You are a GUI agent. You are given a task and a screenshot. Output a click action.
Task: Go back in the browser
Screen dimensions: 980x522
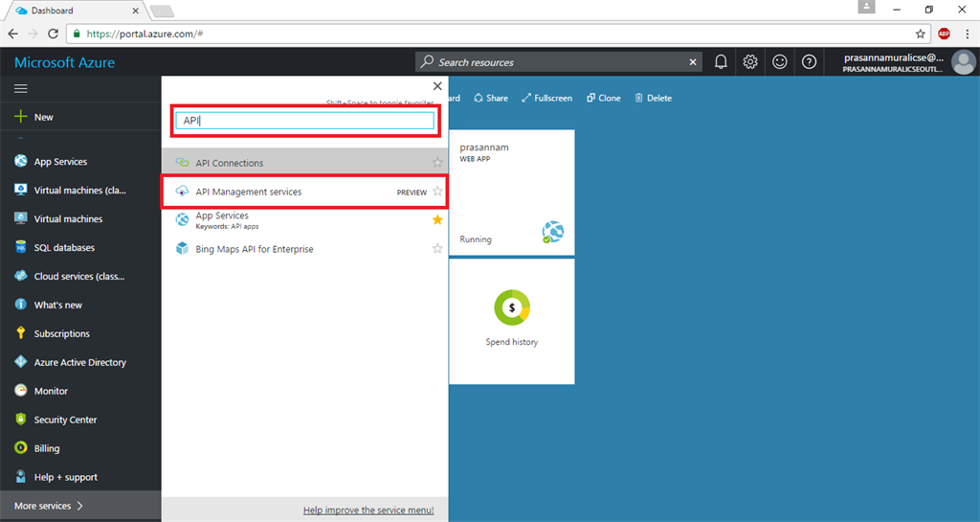click(x=13, y=34)
